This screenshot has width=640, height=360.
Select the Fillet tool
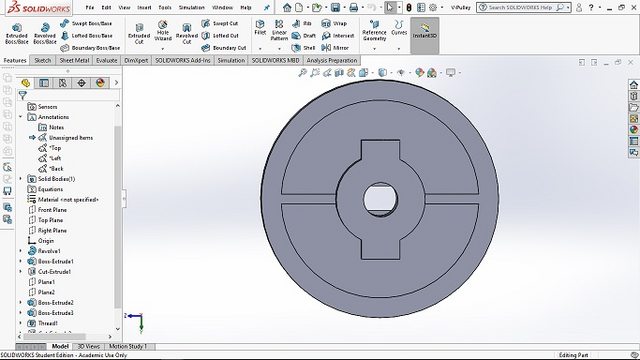coord(260,28)
